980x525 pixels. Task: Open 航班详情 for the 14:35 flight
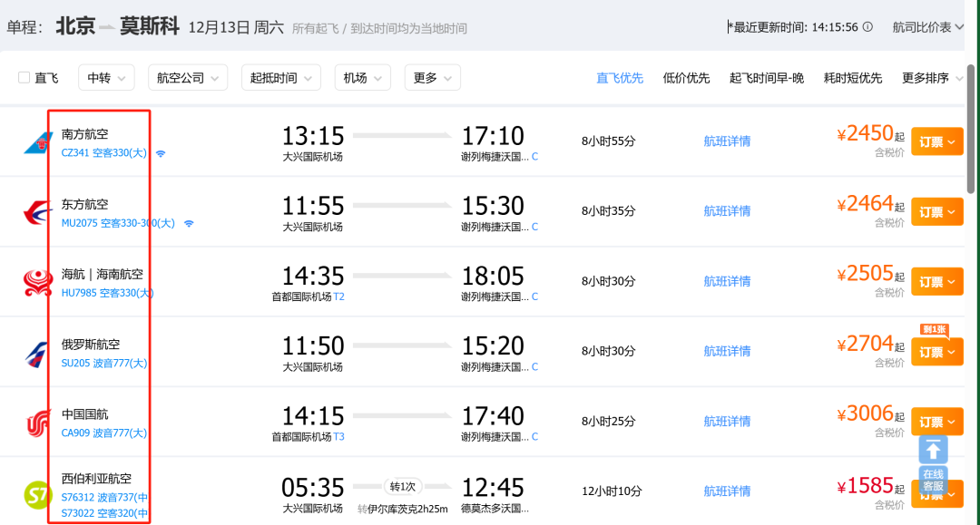point(727,281)
